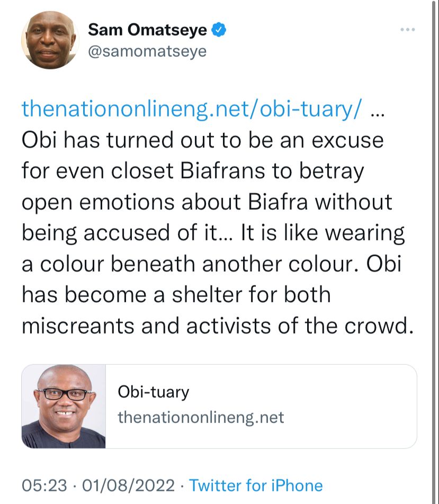This screenshot has height=504, width=439.
Task: Open the tweet's three-dot more options menu
Action: coord(407,30)
